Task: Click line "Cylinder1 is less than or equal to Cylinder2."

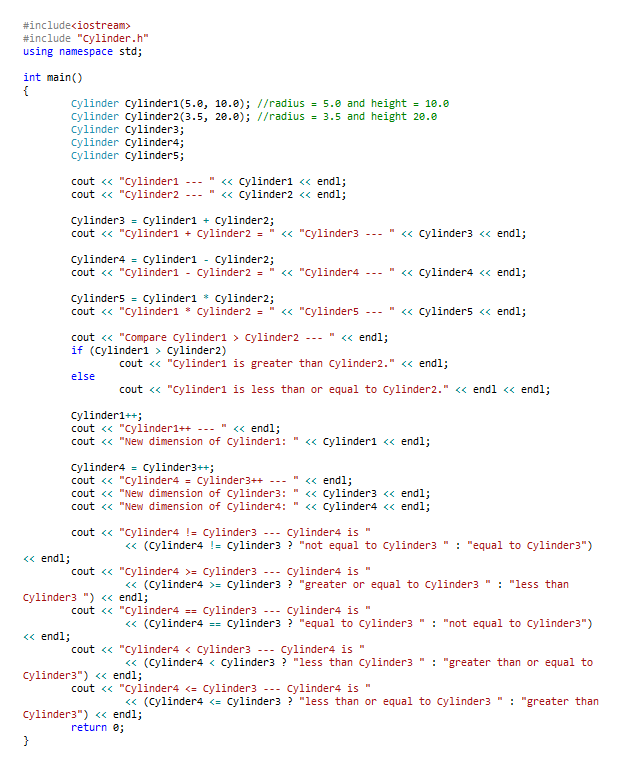Action: coord(335,389)
